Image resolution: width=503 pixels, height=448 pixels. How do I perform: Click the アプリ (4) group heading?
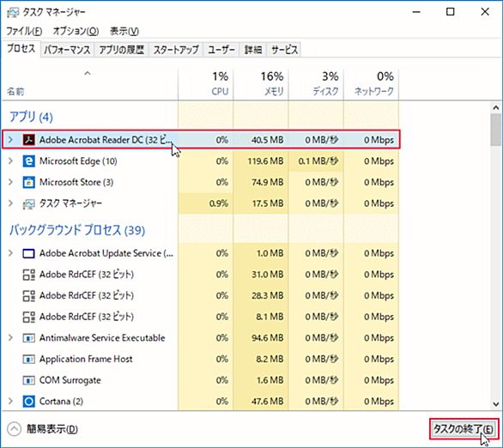pos(31,117)
